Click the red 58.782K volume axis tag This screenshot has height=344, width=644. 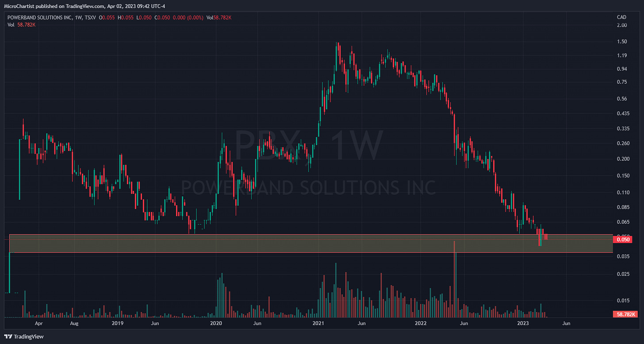tap(625, 314)
